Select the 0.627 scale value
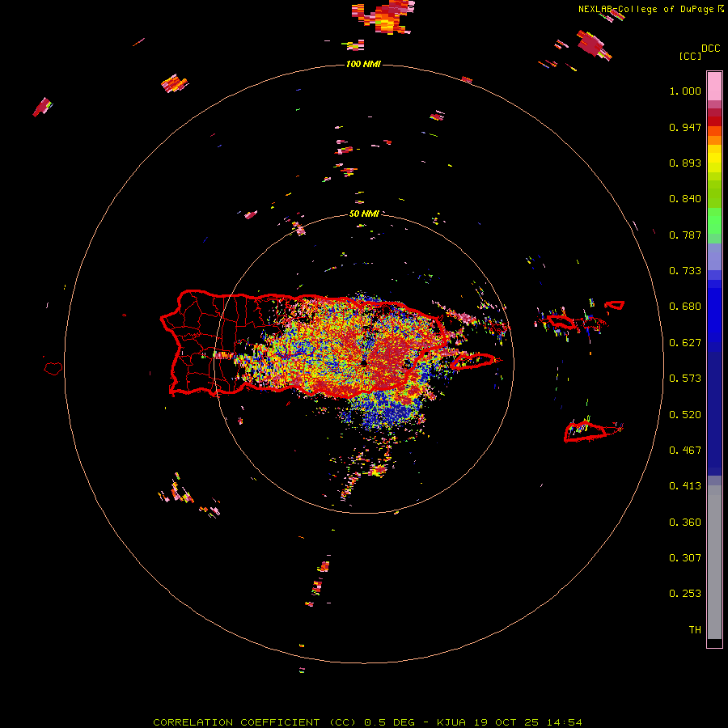Screen dimensions: 728x728 pyautogui.click(x=685, y=343)
